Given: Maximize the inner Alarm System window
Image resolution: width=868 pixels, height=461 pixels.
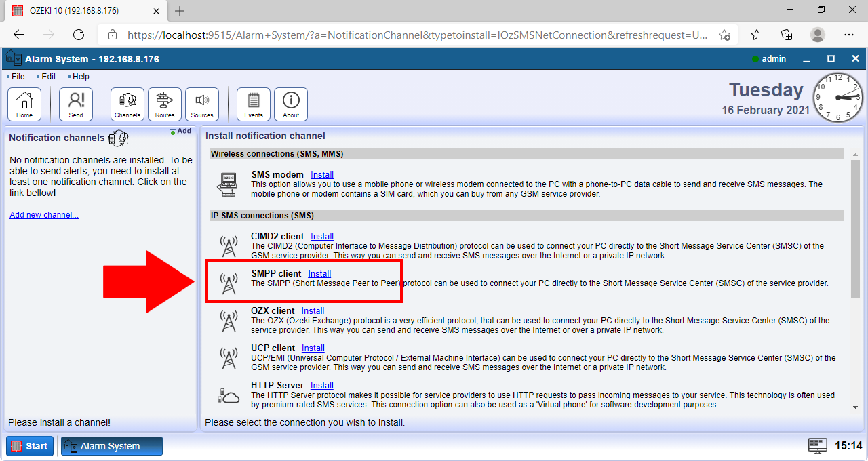Looking at the screenshot, I should pos(831,59).
